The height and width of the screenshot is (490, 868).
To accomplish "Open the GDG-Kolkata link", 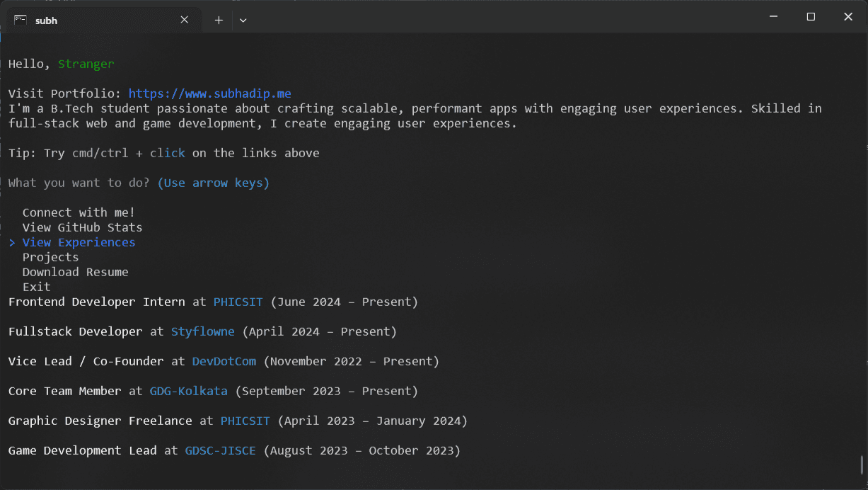I will (188, 391).
